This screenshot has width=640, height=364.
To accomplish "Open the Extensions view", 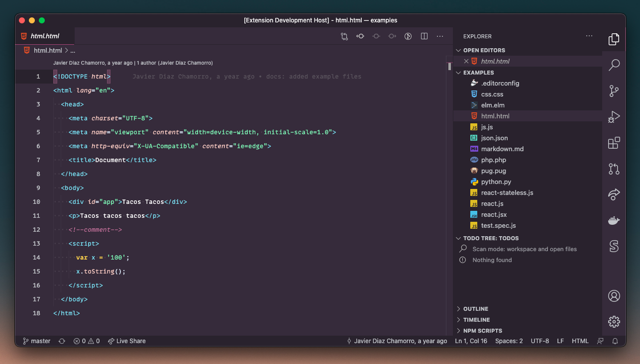I will (x=614, y=143).
